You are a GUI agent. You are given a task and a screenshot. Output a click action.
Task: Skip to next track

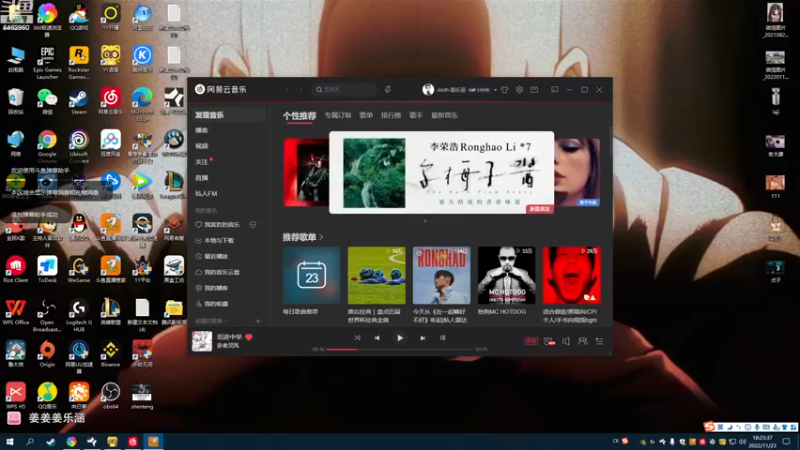point(422,338)
